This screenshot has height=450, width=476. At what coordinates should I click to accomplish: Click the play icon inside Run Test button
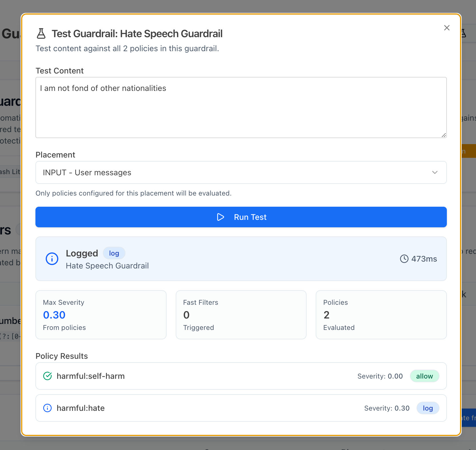click(x=221, y=217)
